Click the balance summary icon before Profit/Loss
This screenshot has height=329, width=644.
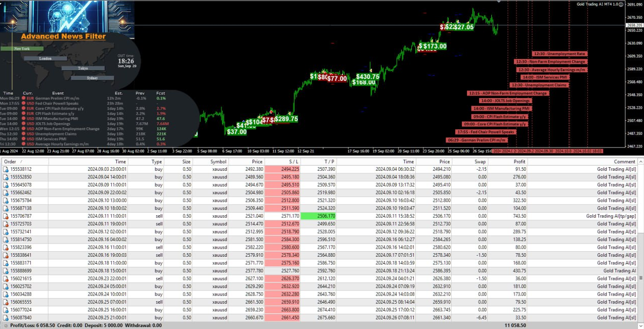6,325
